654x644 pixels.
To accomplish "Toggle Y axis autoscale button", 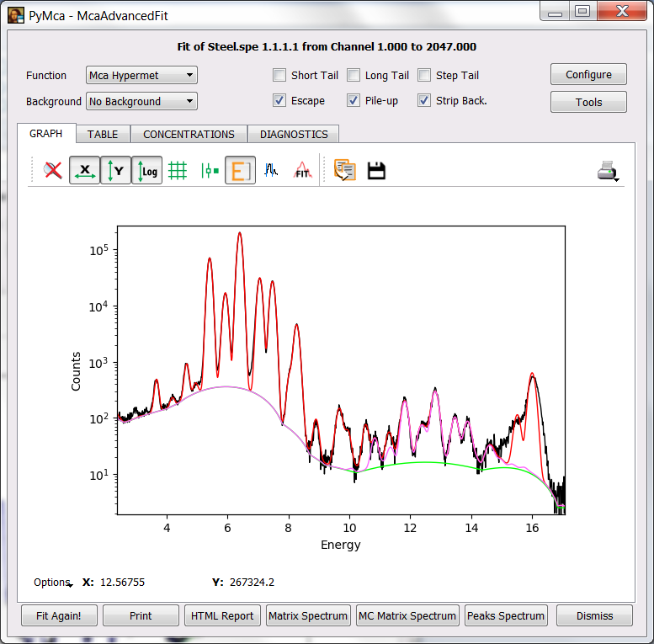I will click(x=116, y=171).
